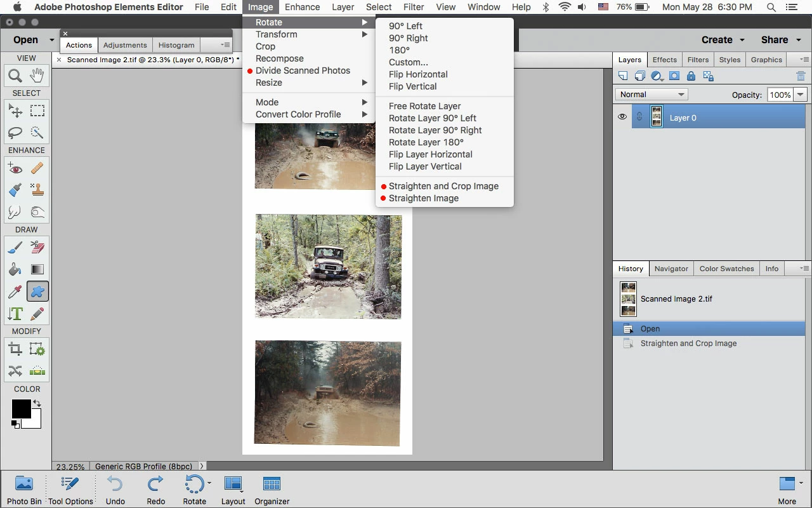812x508 pixels.
Task: Open Photo Bin in bottom bar
Action: point(24,490)
